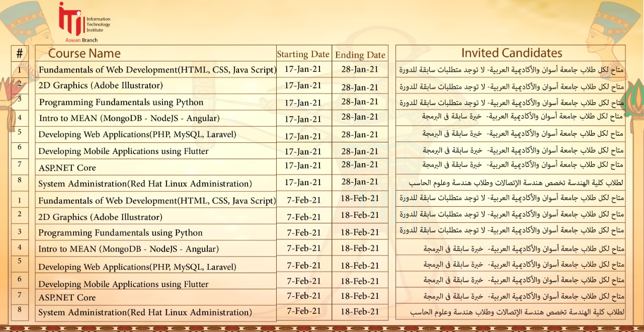Click the 'Ending Date' column header

pos(360,55)
